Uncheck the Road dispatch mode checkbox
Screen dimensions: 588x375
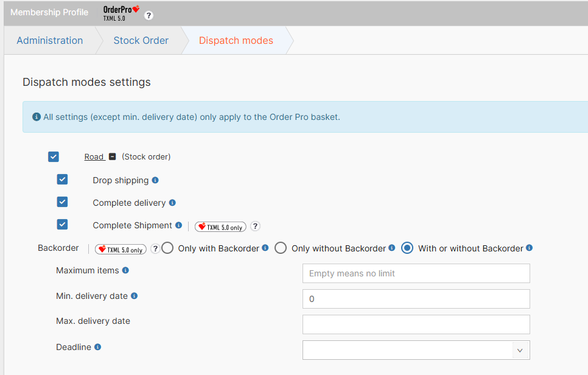pyautogui.click(x=54, y=156)
